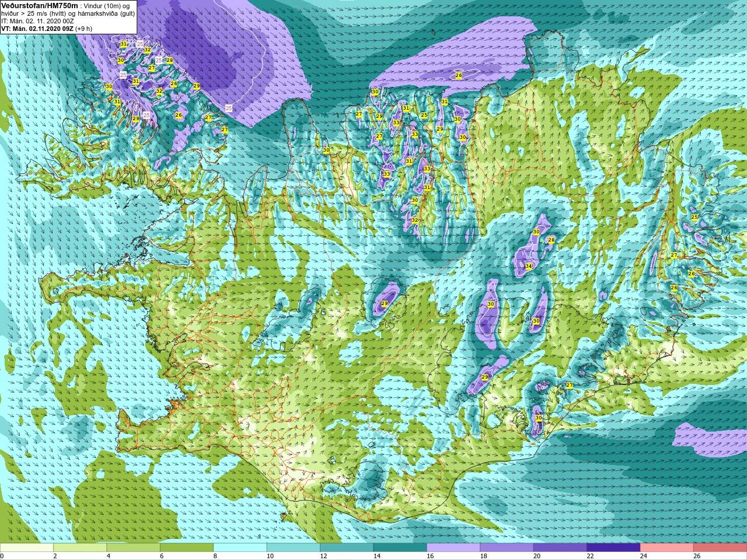Click the "VT: Mán. 02.11.2020 09Z (+9 h)" line
The width and height of the screenshot is (747, 560).
[47, 29]
